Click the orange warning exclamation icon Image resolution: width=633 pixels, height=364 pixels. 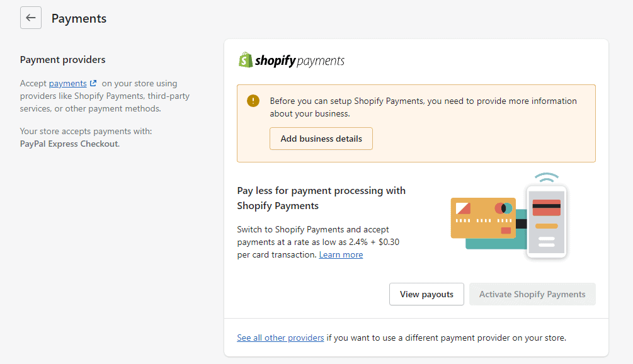click(x=252, y=100)
